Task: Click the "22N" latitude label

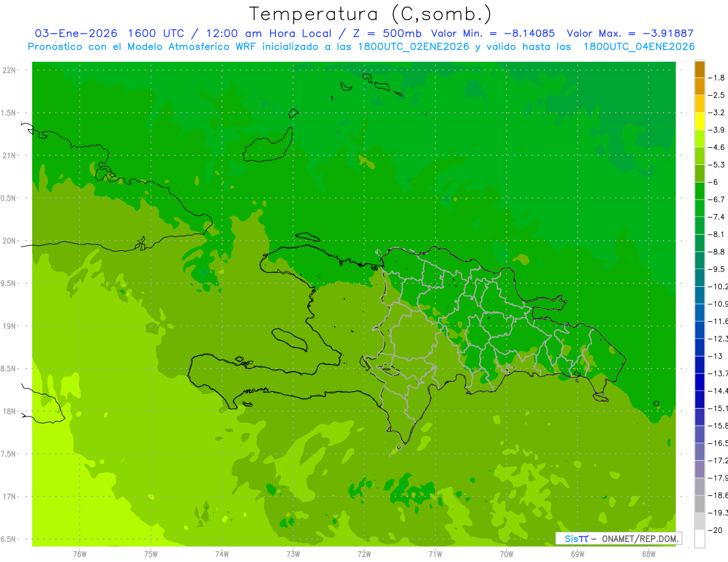Action: [x=10, y=70]
